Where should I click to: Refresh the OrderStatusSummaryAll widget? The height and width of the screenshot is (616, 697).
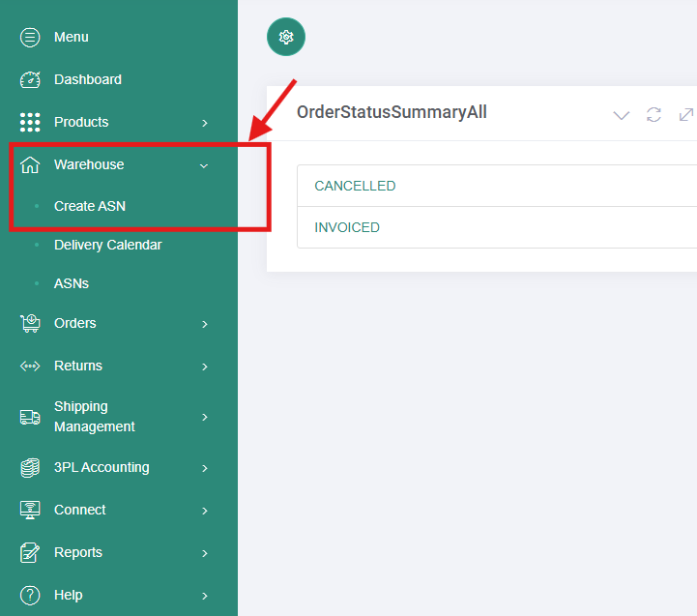(x=653, y=114)
